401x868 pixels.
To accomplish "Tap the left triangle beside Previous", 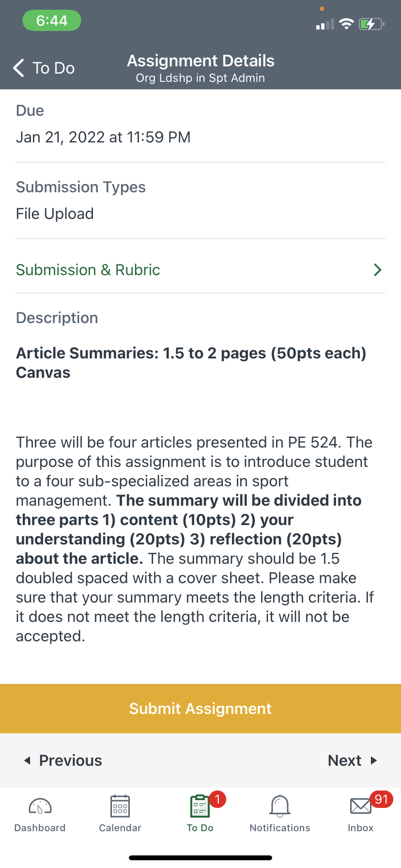I will click(28, 760).
